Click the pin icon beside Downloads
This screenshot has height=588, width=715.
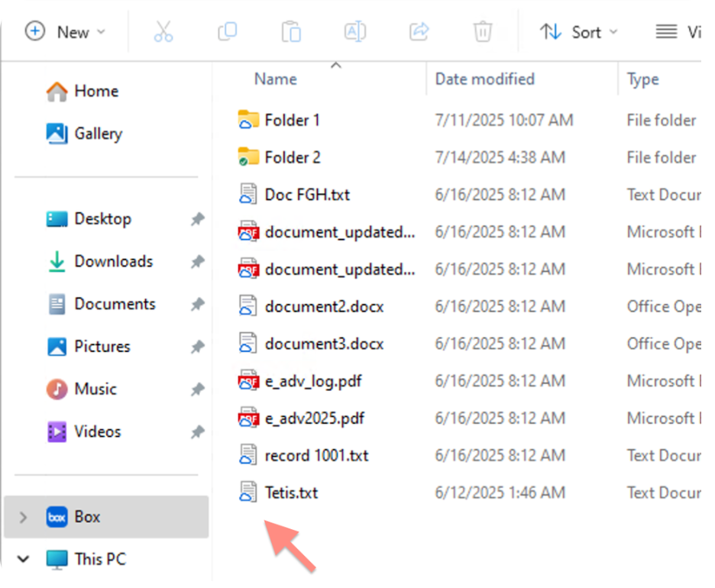(x=197, y=262)
